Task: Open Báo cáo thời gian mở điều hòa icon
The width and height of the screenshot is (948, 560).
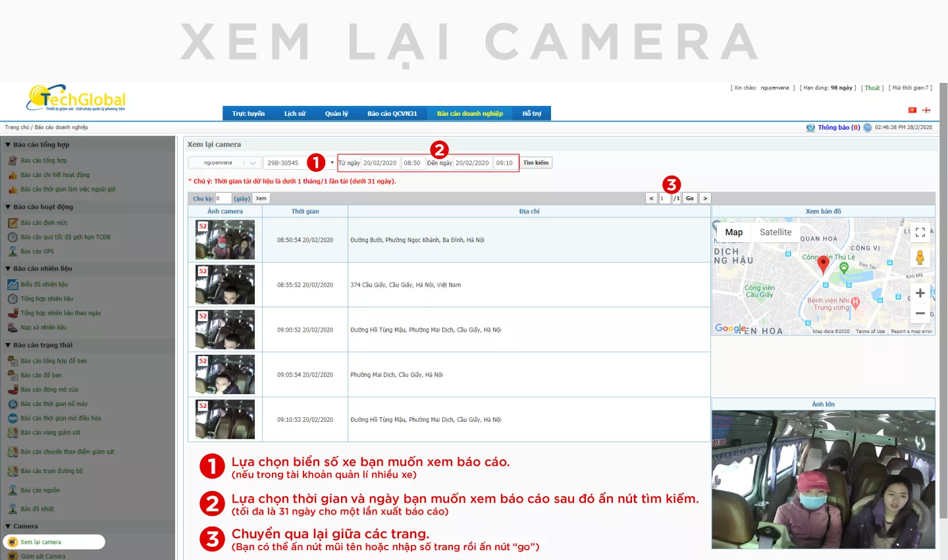Action: click(x=13, y=419)
